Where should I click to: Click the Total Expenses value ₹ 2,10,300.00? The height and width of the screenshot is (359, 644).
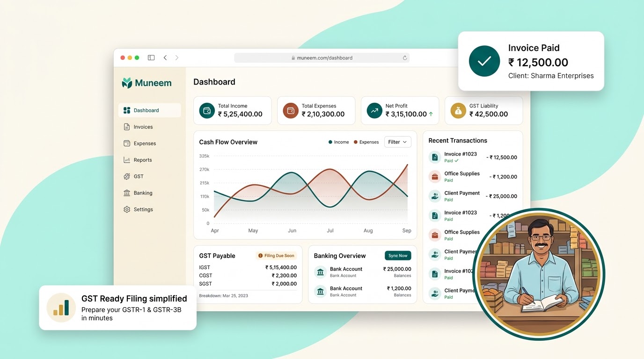tap(323, 114)
